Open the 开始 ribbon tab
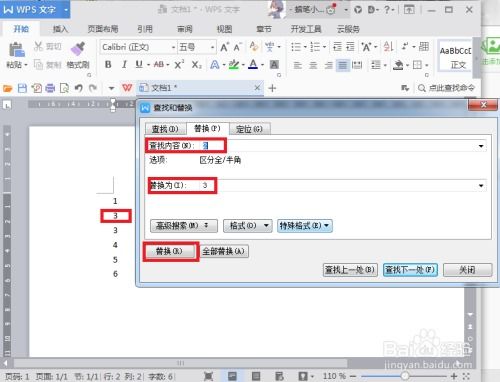This screenshot has width=500, height=382. point(21,29)
